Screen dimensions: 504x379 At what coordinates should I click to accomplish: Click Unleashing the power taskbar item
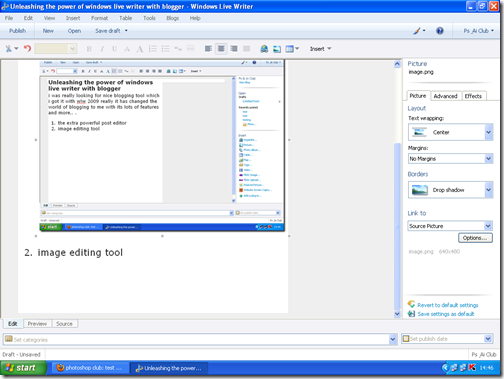click(x=169, y=368)
